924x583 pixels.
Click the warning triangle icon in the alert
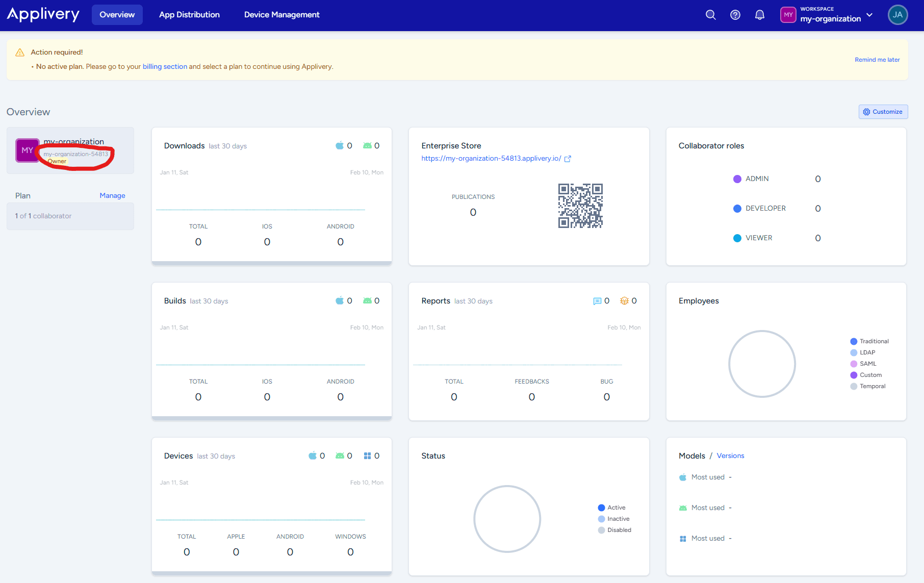click(20, 53)
